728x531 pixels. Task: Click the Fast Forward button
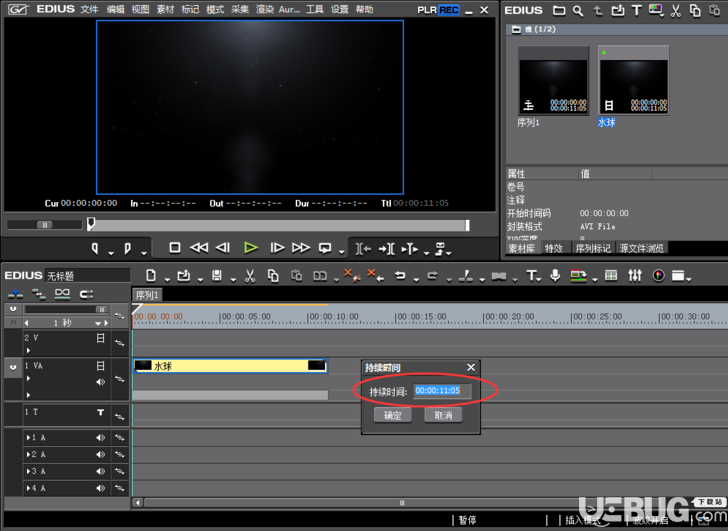tap(301, 248)
